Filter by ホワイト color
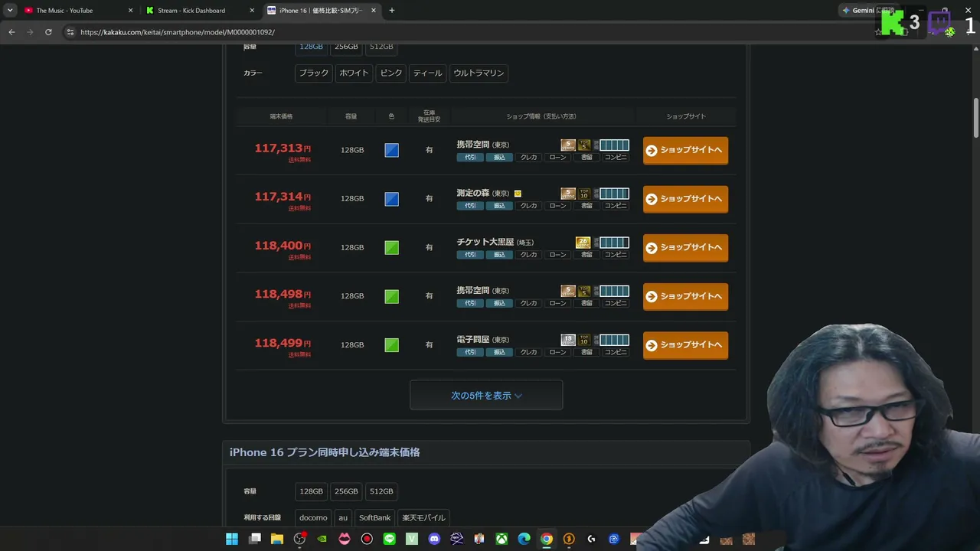 coord(354,73)
